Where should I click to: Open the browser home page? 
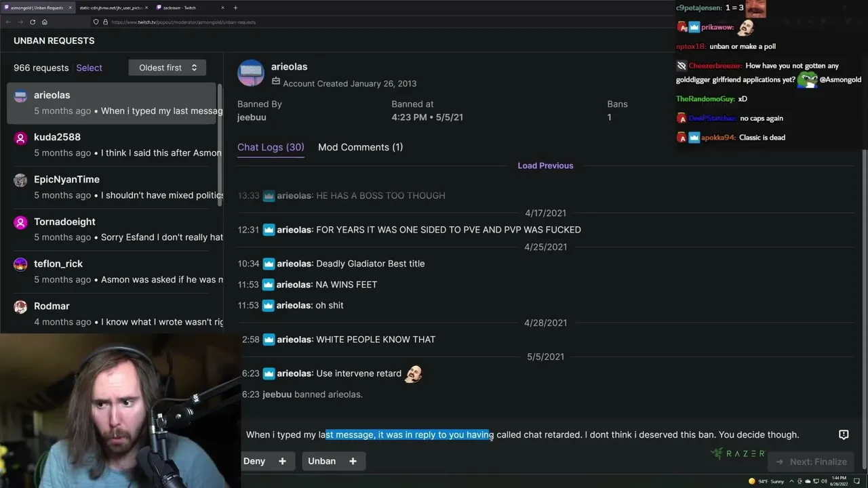44,22
